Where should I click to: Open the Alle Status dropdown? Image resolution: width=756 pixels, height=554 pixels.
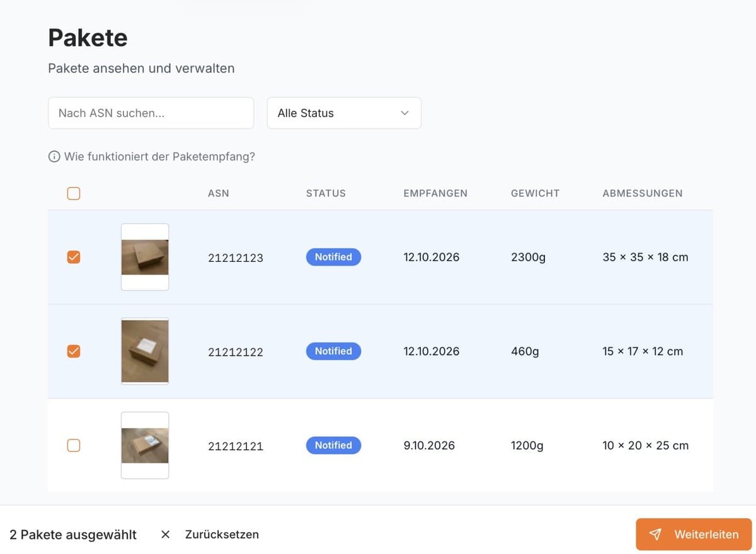344,113
